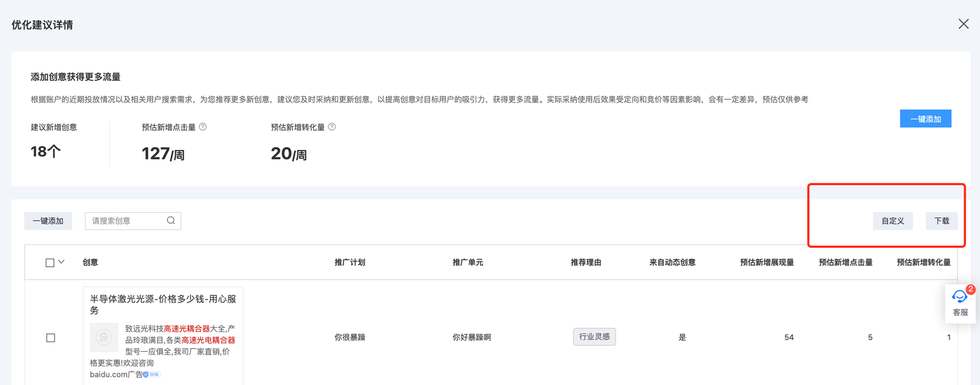Tick the select-all checkbox in table header
Viewport: 980px width, 385px height.
tap(50, 263)
